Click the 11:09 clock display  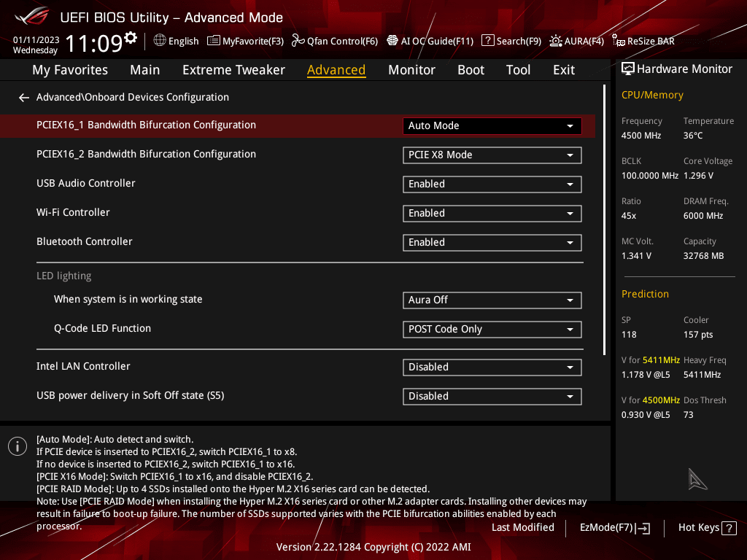coord(94,44)
